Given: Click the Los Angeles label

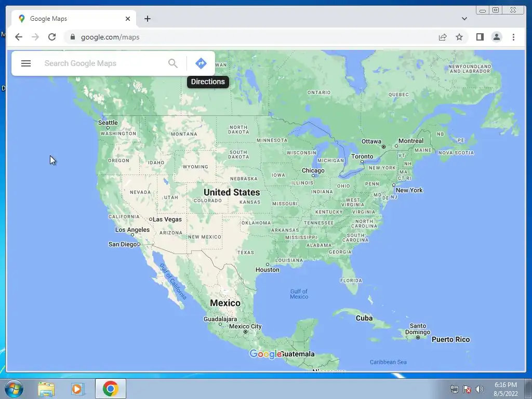Looking at the screenshot, I should click(132, 230).
